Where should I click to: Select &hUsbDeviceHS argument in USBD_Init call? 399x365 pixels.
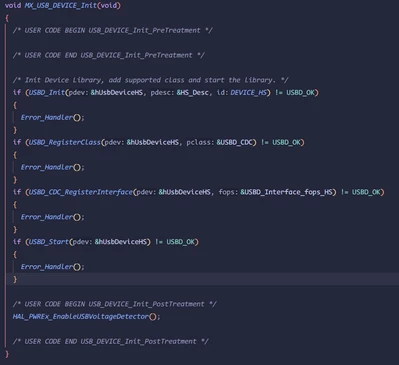click(117, 92)
